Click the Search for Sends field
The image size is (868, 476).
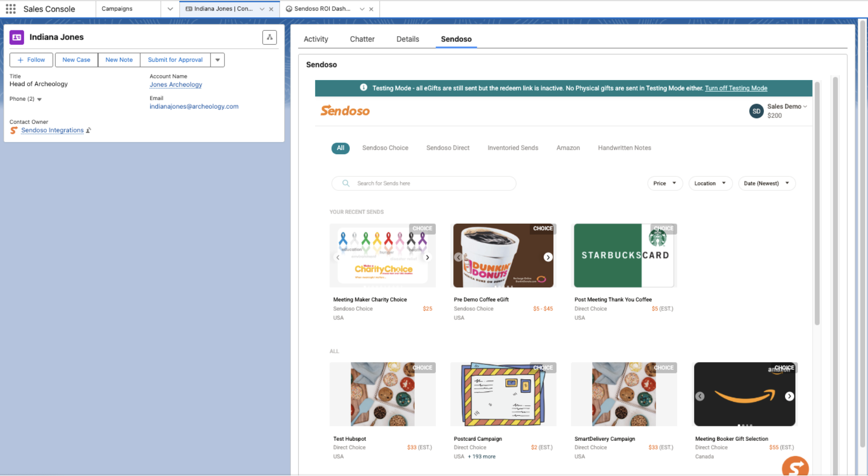(424, 183)
